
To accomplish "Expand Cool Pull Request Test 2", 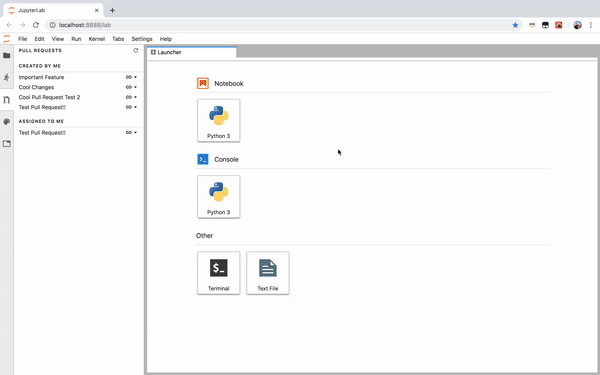I will pos(135,97).
